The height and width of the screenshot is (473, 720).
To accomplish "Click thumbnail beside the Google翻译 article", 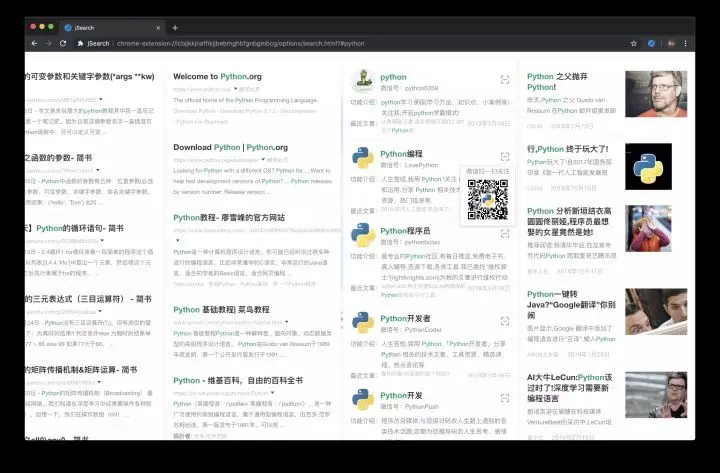I will (x=656, y=311).
